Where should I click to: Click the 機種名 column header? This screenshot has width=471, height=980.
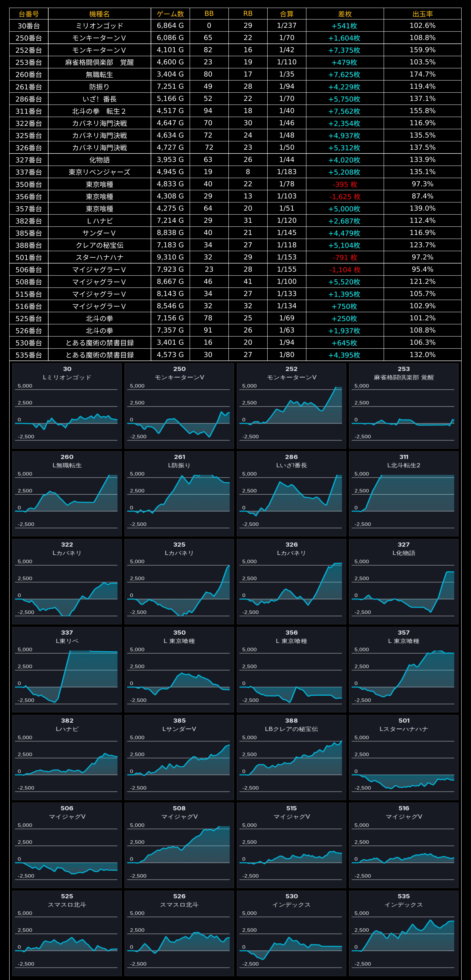[99, 14]
